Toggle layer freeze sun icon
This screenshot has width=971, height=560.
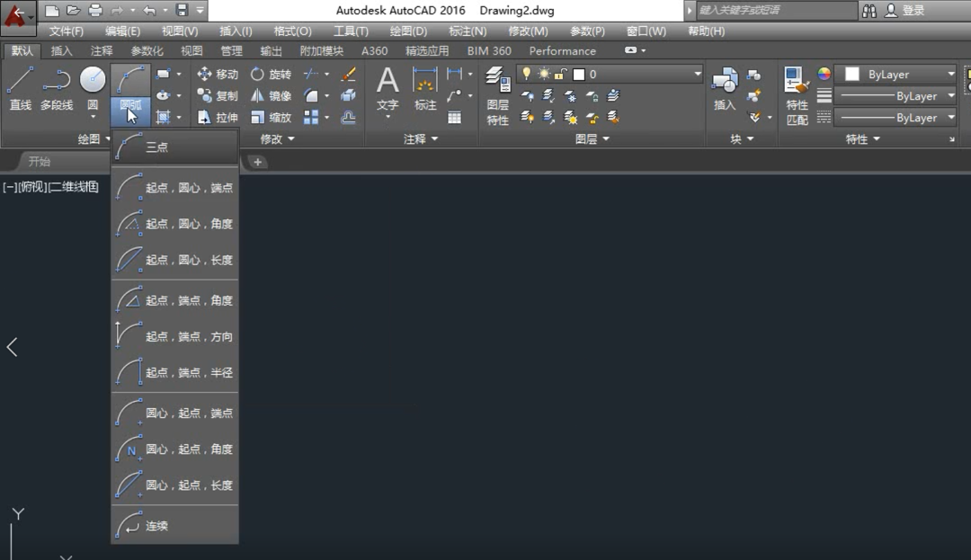click(544, 74)
